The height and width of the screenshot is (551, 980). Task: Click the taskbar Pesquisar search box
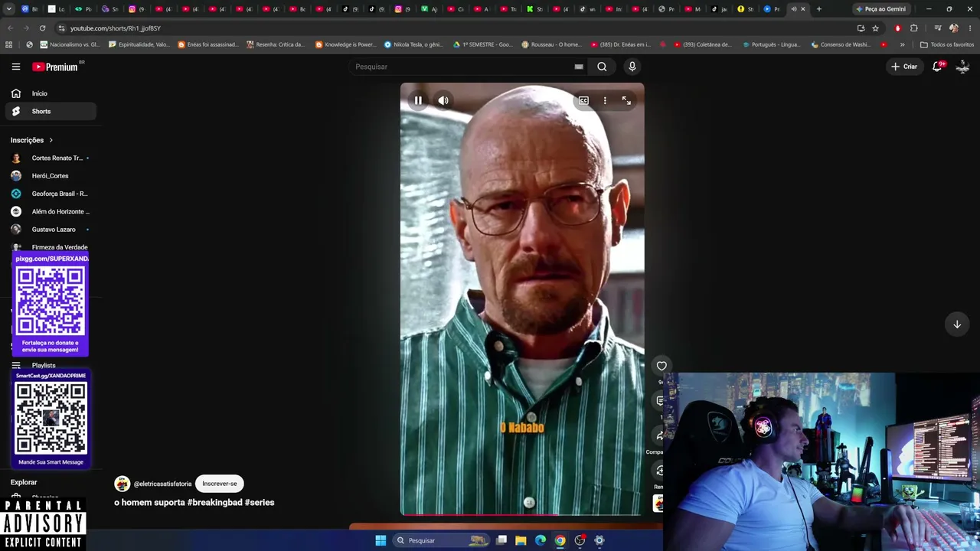tap(441, 540)
